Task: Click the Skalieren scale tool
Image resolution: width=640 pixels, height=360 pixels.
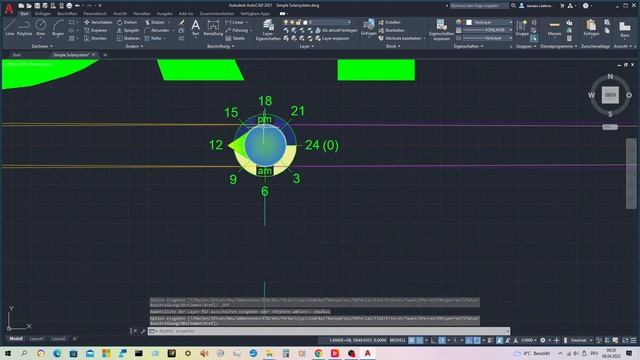Action: [128, 38]
